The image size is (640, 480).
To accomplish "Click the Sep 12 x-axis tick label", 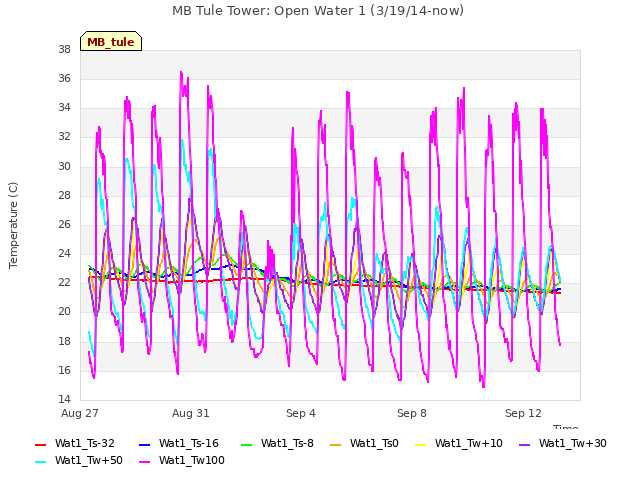I will (523, 413).
